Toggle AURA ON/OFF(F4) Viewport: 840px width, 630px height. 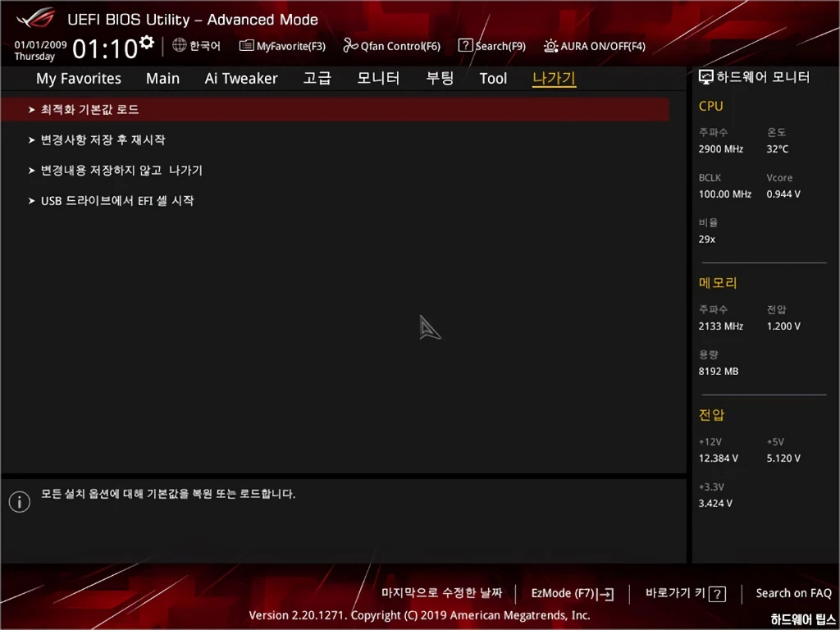click(x=595, y=46)
